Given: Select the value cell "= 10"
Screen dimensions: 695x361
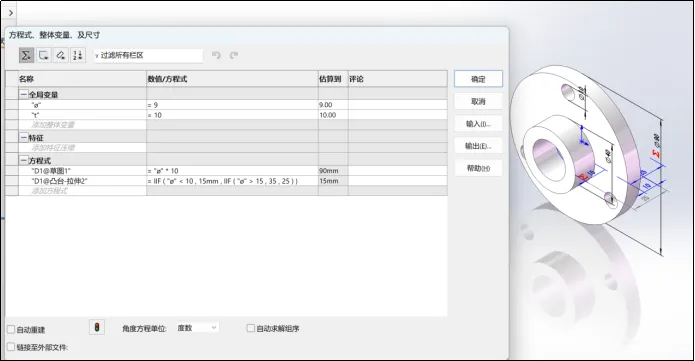Looking at the screenshot, I should point(232,115).
